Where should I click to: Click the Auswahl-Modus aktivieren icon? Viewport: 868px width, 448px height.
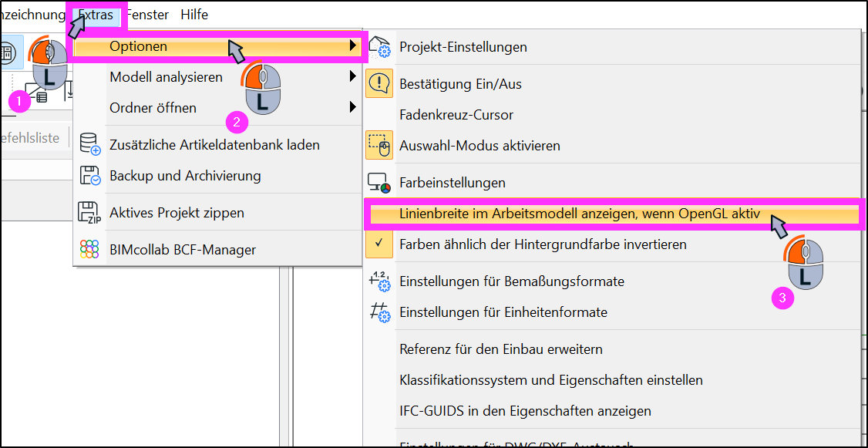click(x=379, y=145)
